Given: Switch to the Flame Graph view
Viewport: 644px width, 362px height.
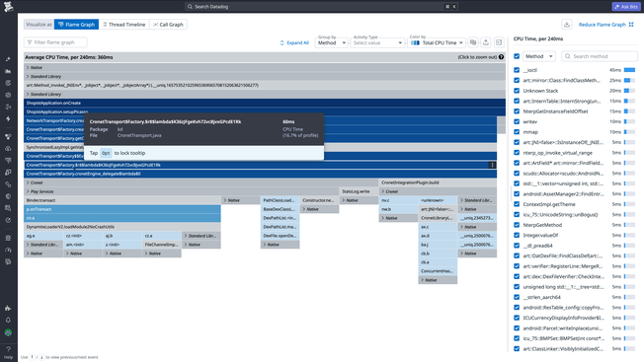Looking at the screenshot, I should (76, 25).
